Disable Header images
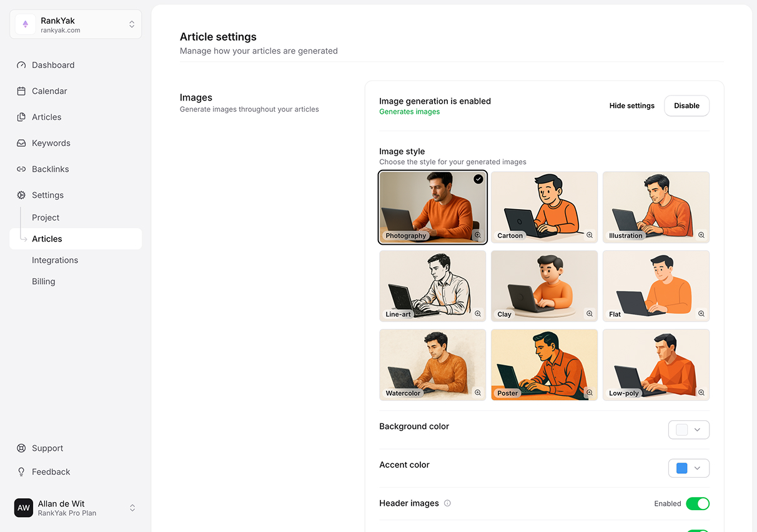The height and width of the screenshot is (532, 757). click(698, 503)
